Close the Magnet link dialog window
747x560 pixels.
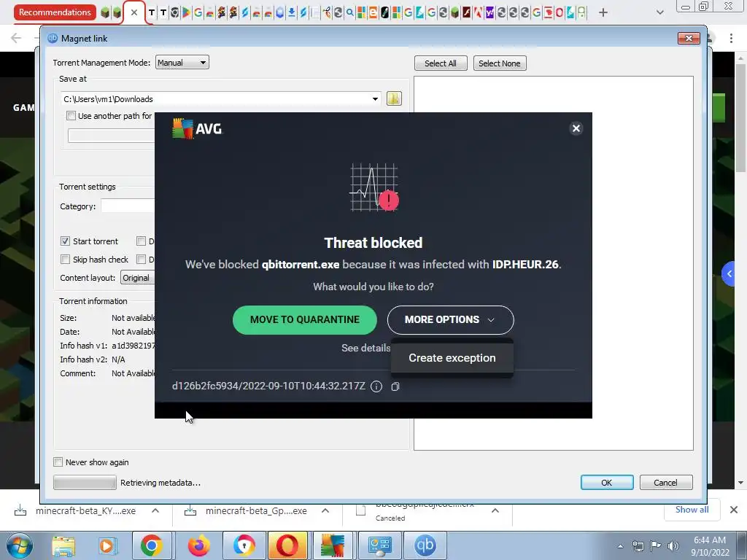point(689,38)
